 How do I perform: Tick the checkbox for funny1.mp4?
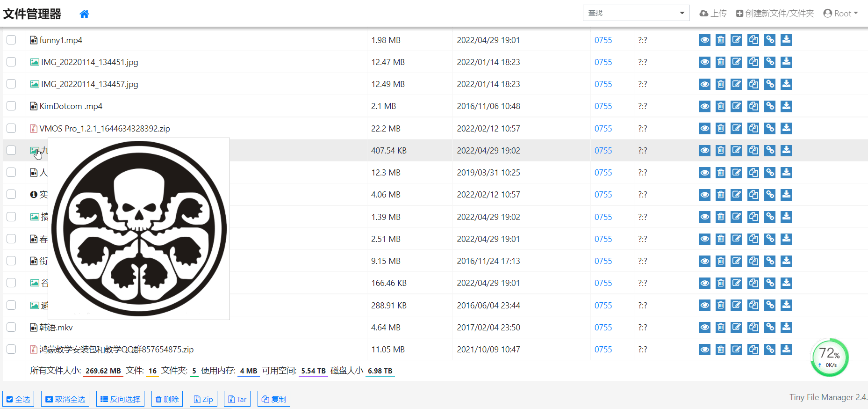point(11,40)
